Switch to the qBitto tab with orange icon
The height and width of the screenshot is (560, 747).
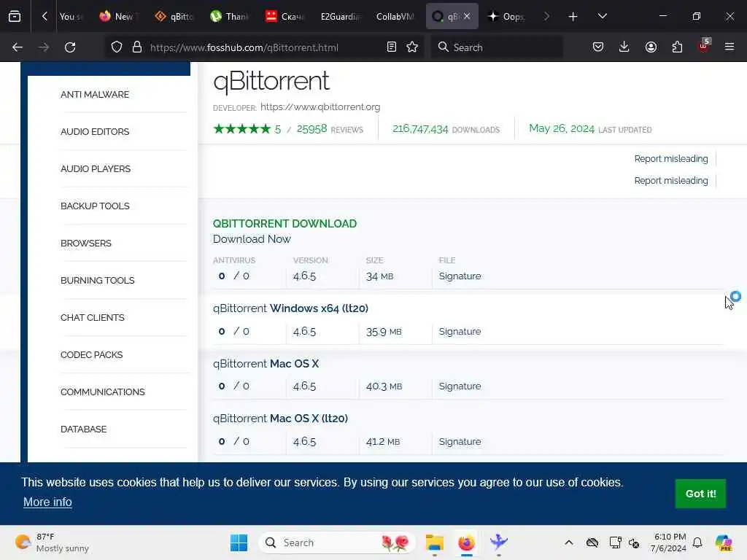coord(174,17)
